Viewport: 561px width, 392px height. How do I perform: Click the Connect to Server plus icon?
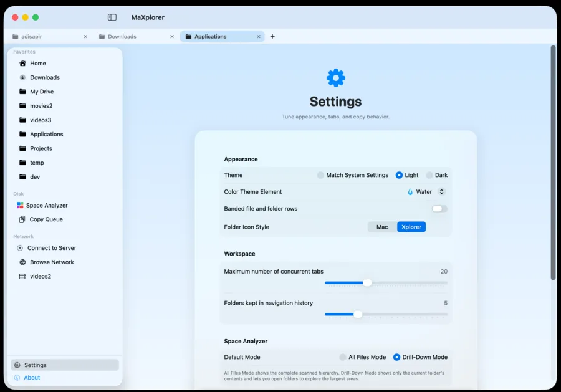click(20, 248)
